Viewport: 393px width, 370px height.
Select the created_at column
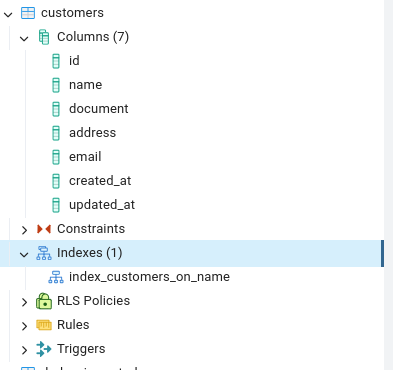click(x=100, y=181)
